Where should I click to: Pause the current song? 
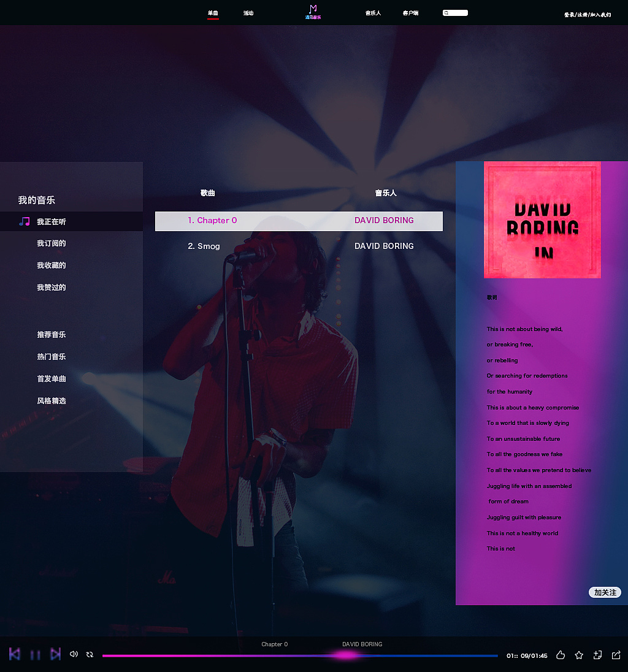(x=36, y=655)
